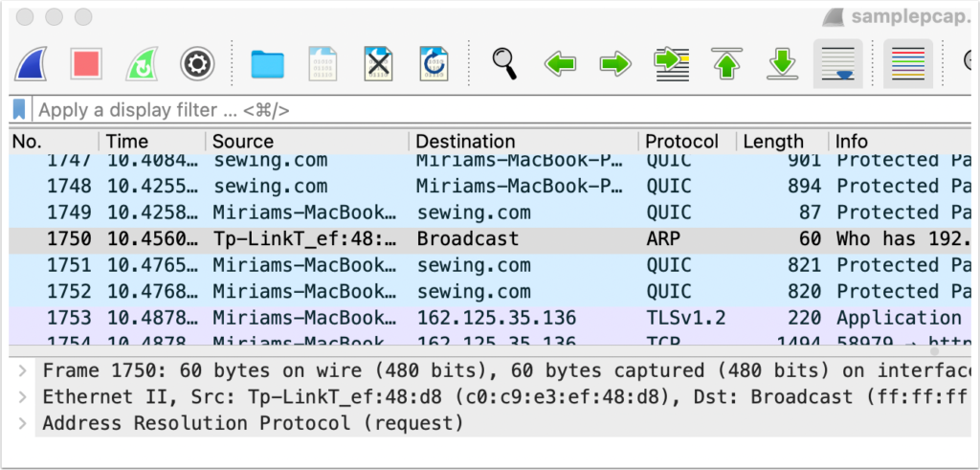Sort packets by Source column header
980x470 pixels.
tap(243, 142)
